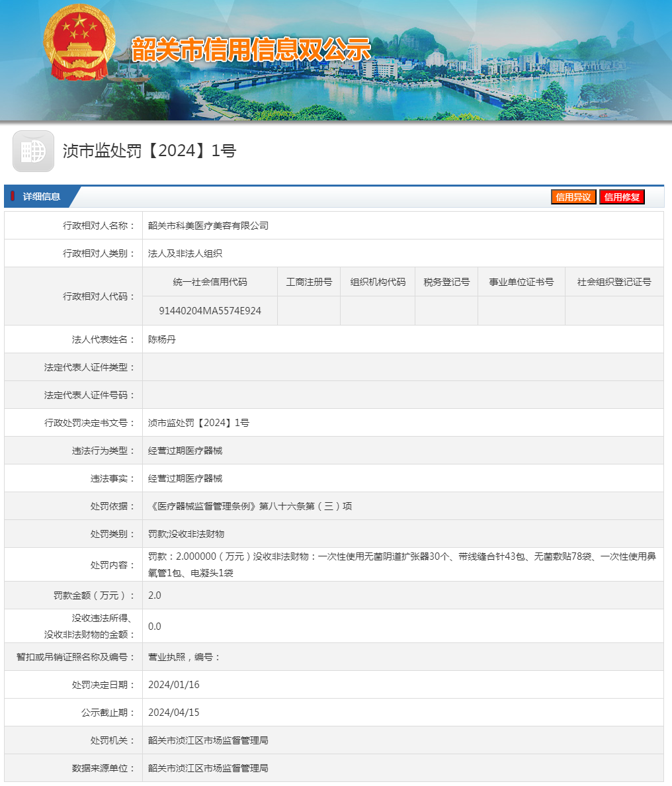Screen dimensions: 672x786
Task: Click the label 处罚决定日期：
Action: [x=104, y=685]
